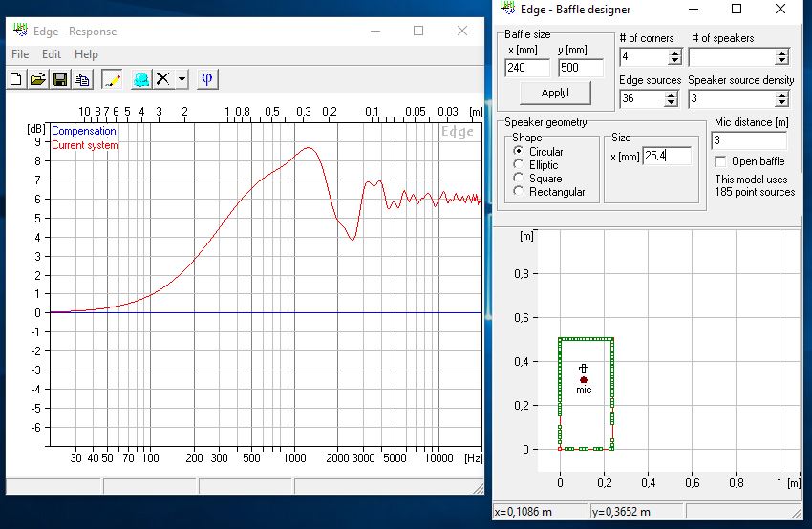The width and height of the screenshot is (812, 529).
Task: Copy graph using the copy icon
Action: [82, 79]
